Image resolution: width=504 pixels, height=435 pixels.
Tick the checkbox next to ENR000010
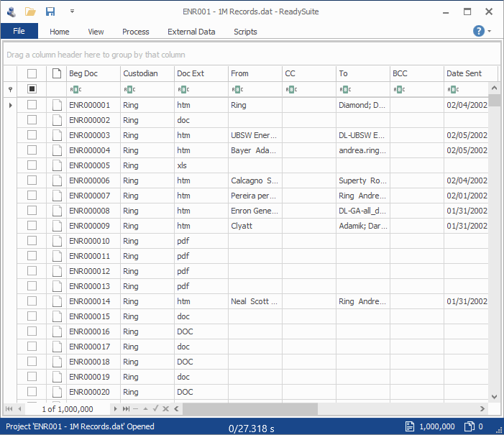pyautogui.click(x=32, y=241)
